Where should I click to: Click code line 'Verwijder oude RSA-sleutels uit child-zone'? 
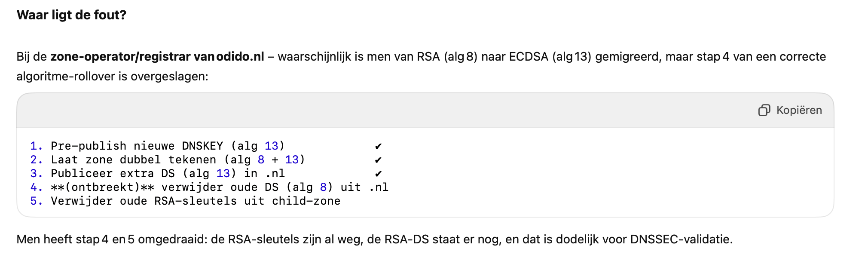click(x=196, y=201)
